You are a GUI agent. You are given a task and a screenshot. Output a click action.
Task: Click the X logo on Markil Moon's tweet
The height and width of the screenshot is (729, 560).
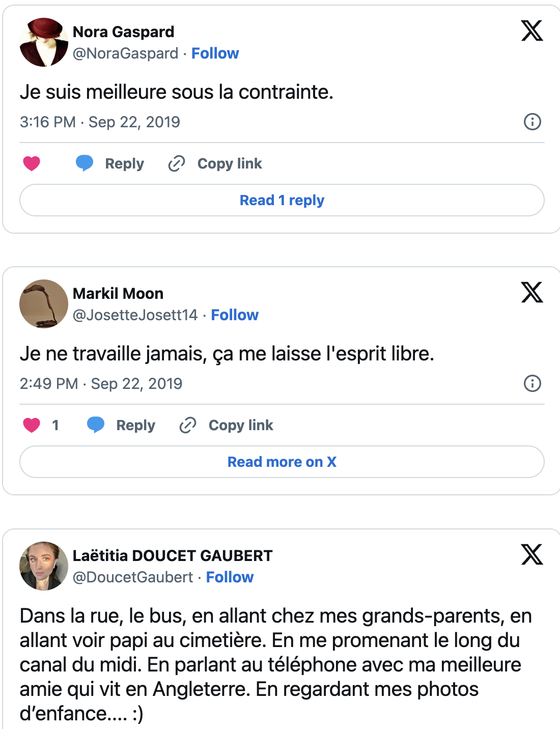tap(532, 292)
